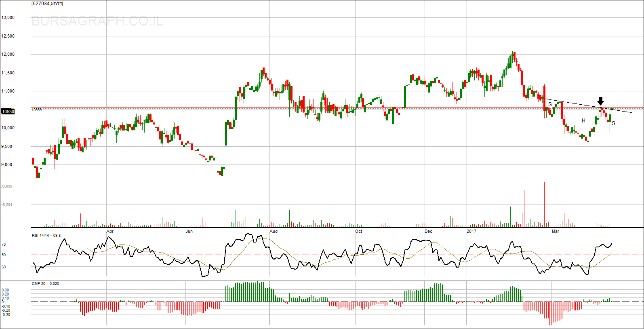The image size is (644, 329).
Task: Click the Apr label on time axis
Action: [x=110, y=231]
